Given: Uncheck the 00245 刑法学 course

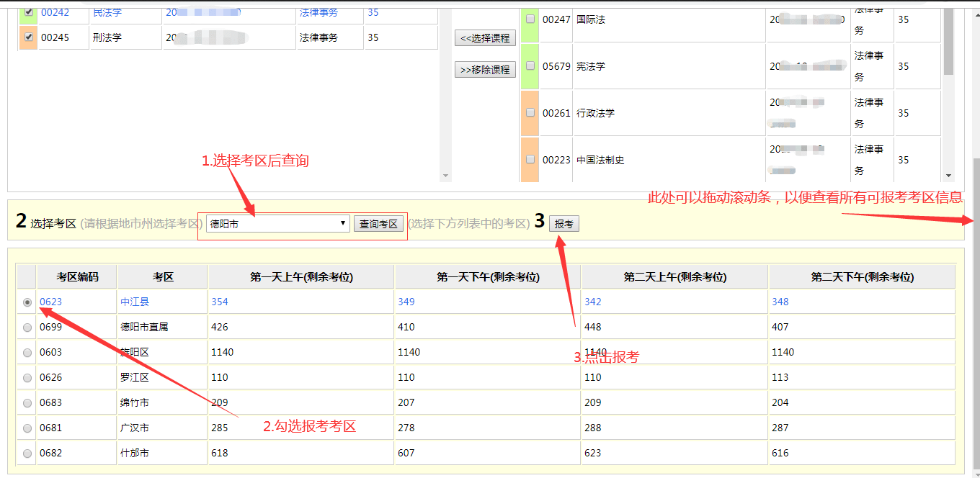Looking at the screenshot, I should click(x=28, y=37).
